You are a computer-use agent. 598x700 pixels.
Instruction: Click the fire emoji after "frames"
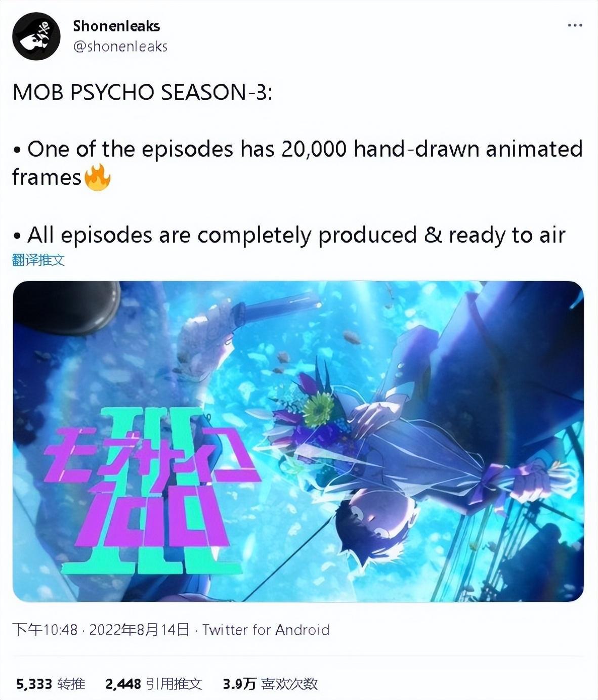pyautogui.click(x=98, y=178)
